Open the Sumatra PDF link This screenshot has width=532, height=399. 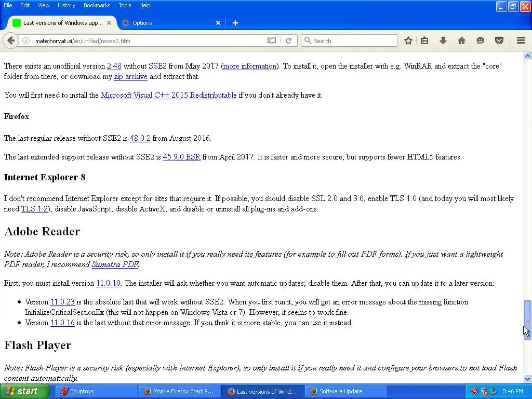coord(115,264)
